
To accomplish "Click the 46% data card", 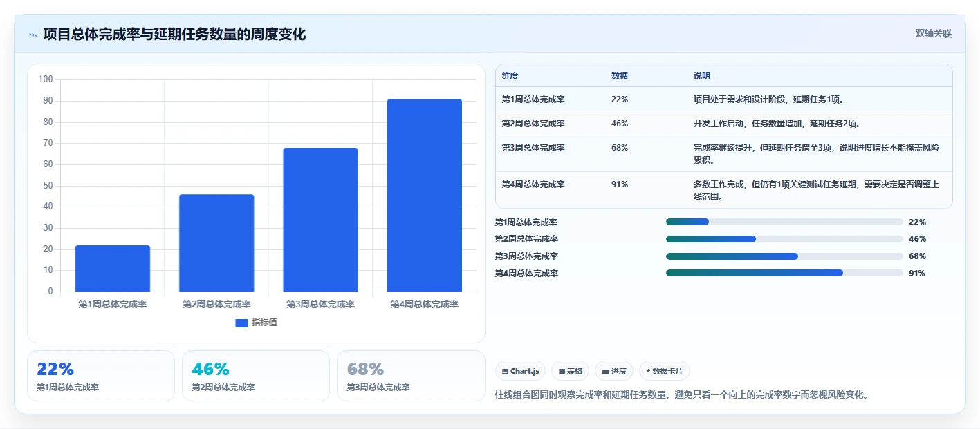I will 256,376.
